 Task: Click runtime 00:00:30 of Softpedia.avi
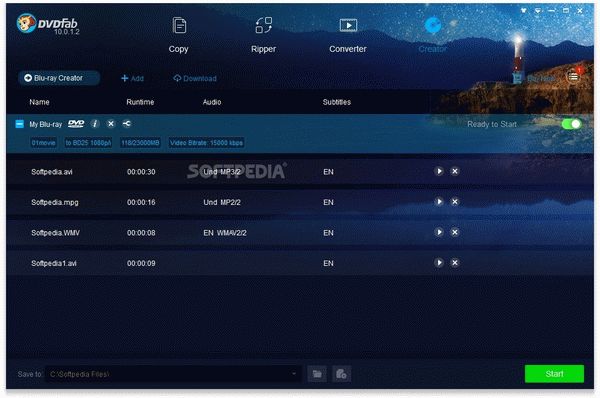point(141,172)
